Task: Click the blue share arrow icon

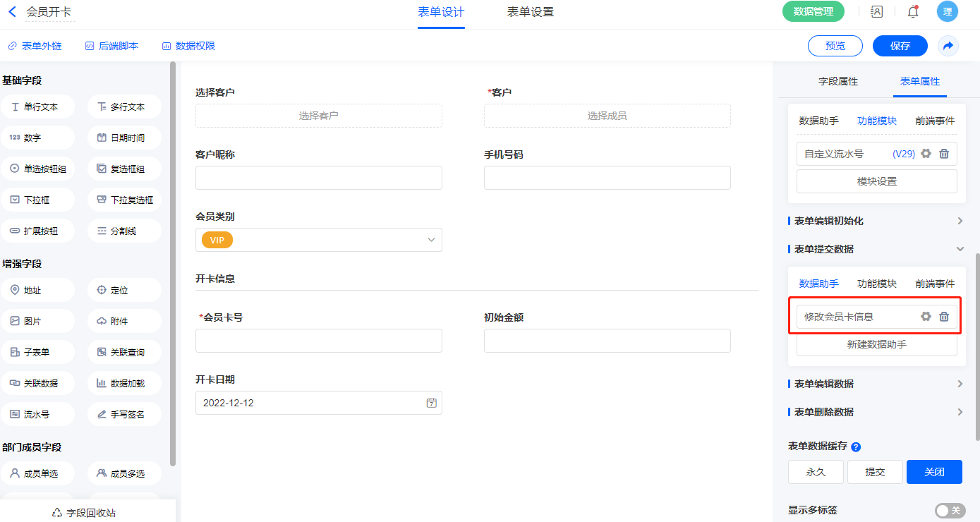Action: (948, 46)
